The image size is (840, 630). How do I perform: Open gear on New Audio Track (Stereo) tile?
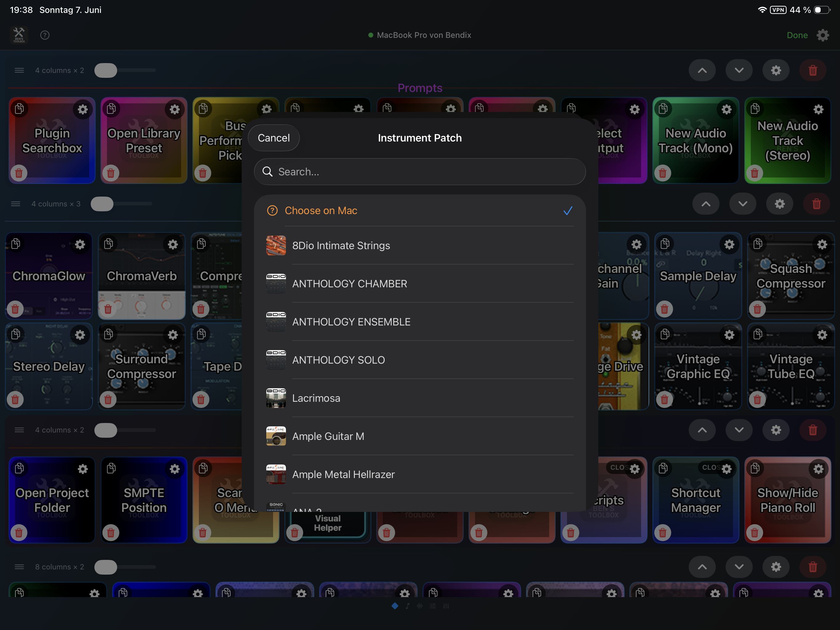click(x=818, y=110)
